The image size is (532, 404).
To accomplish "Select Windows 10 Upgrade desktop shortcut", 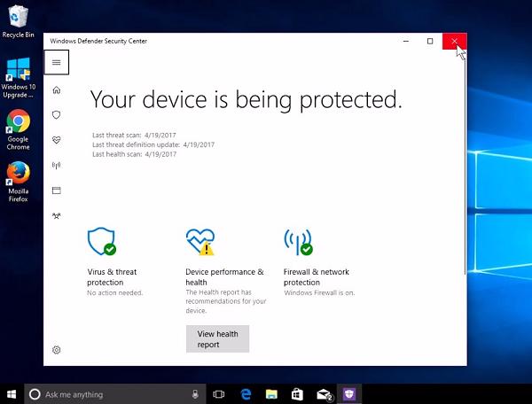I will point(18,78).
